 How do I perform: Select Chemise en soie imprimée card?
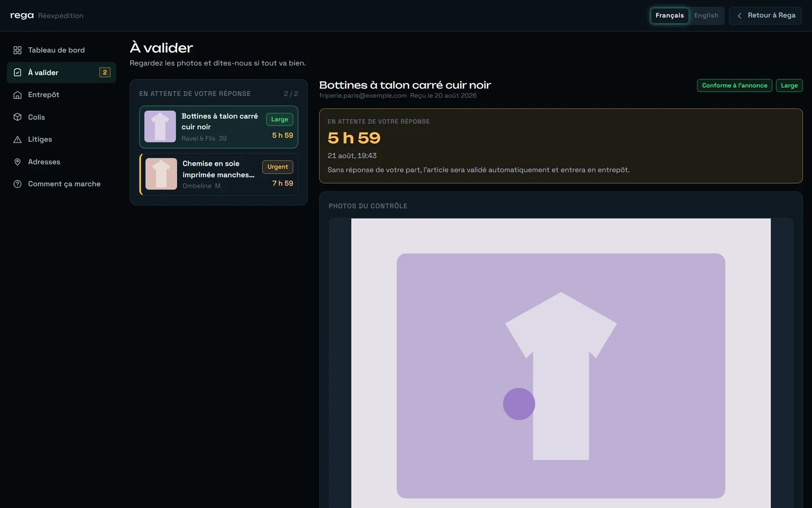[219, 174]
